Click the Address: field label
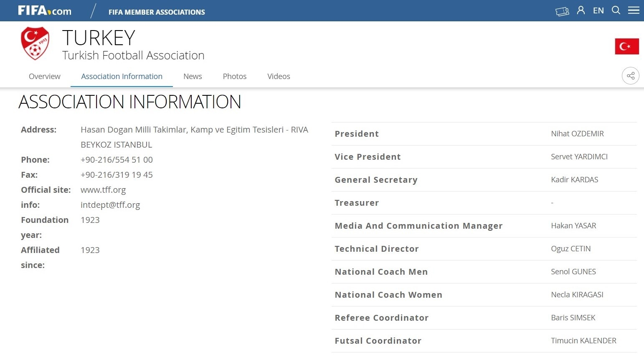 38,130
